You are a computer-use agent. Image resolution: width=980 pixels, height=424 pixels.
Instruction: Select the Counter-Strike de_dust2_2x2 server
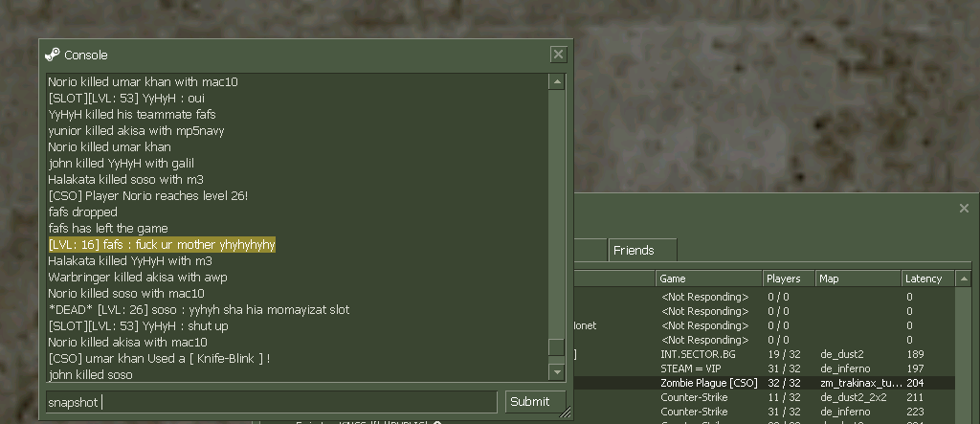[766, 397]
